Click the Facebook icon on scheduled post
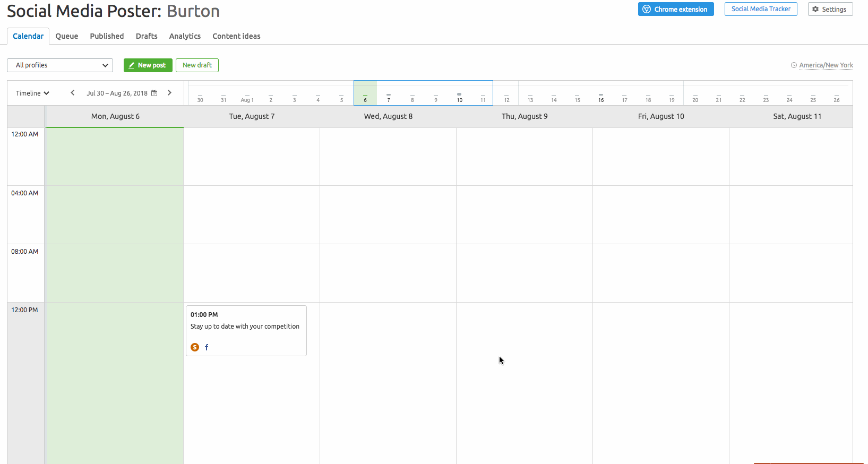 pyautogui.click(x=207, y=347)
